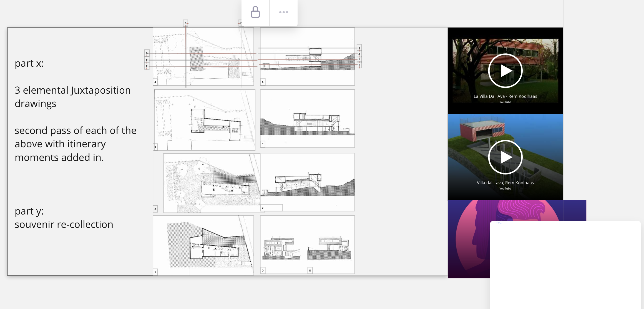Select the site plan drawing numbered 2
The image size is (644, 309).
[x=212, y=183]
